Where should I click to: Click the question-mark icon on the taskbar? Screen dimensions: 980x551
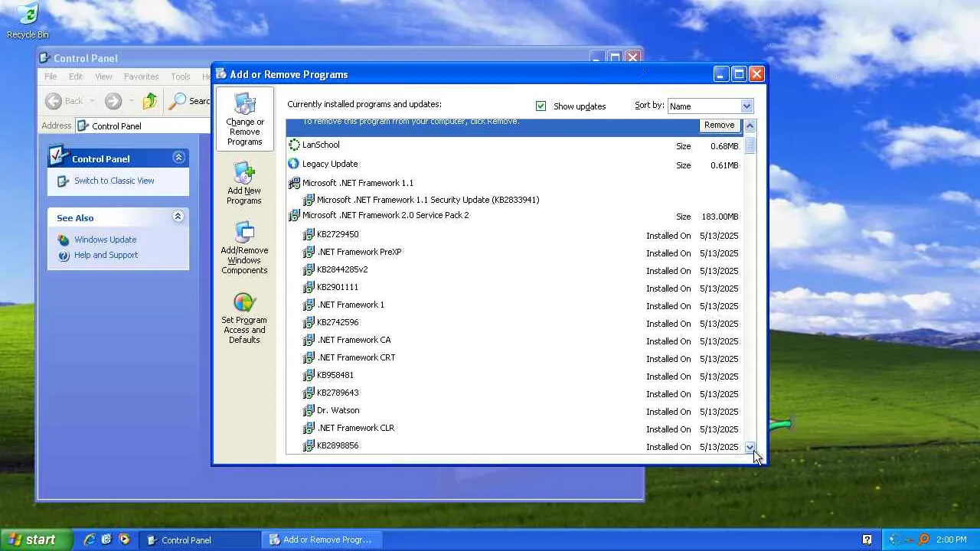(x=867, y=540)
